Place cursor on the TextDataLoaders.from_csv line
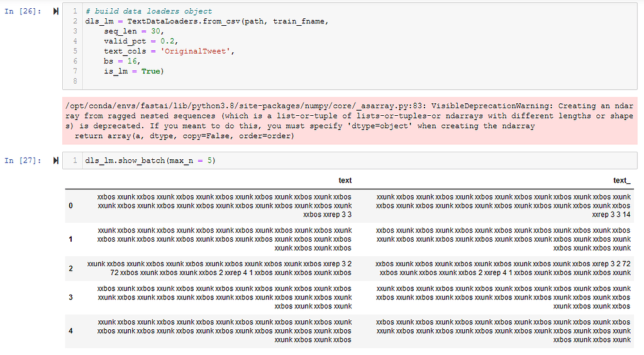 click(x=208, y=21)
